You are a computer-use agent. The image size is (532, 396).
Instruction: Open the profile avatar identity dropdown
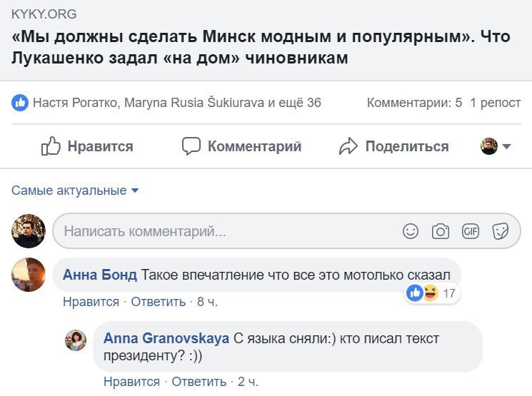point(496,146)
